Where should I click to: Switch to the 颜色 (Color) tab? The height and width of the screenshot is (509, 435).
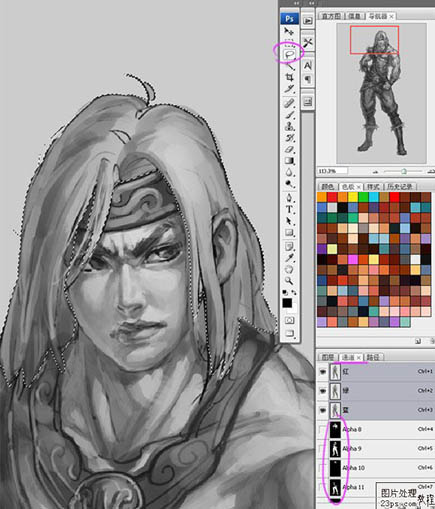coord(328,187)
